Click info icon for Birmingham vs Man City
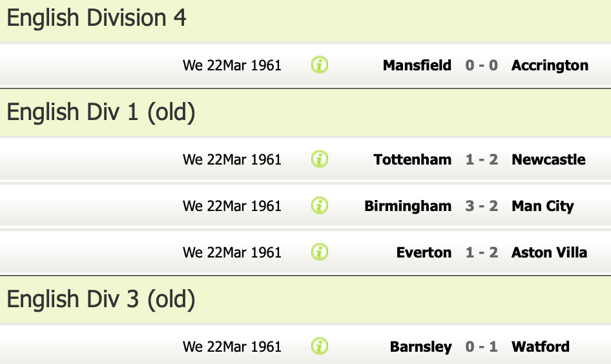This screenshot has width=611, height=364. coord(320,206)
